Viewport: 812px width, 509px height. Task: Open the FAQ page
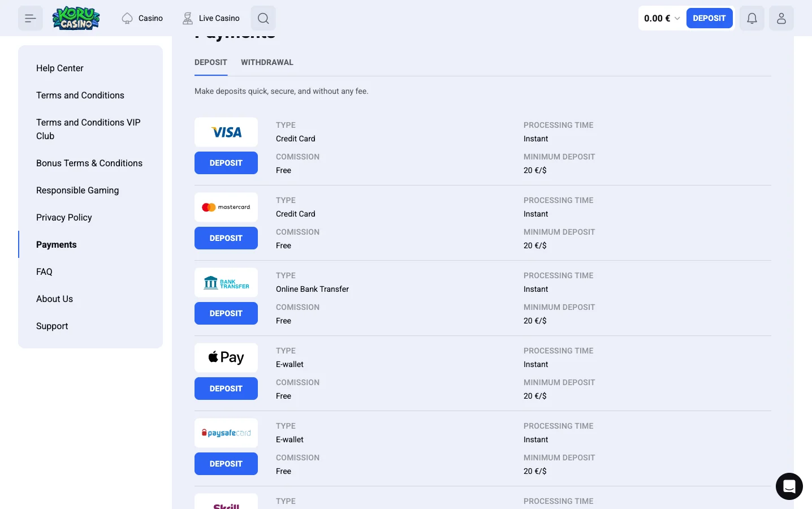click(44, 271)
